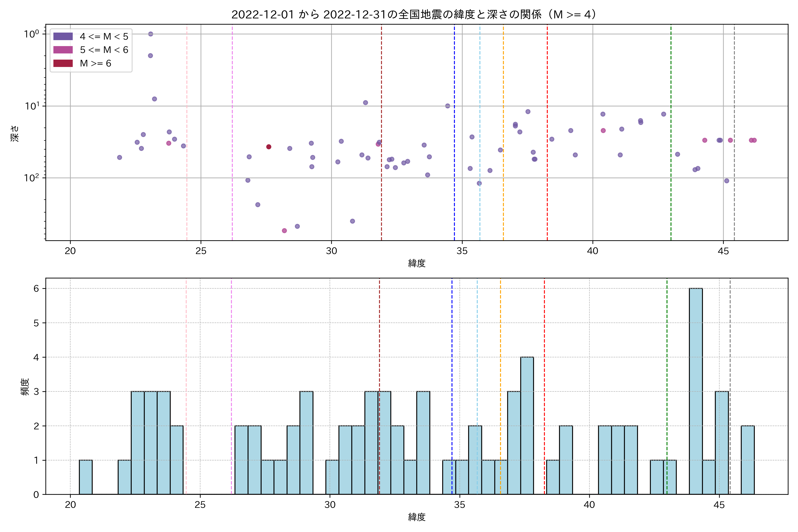Image resolution: width=798 pixels, height=532 pixels.
Task: Select the deepest pink scatter point near latitude 28
Action: (x=284, y=231)
